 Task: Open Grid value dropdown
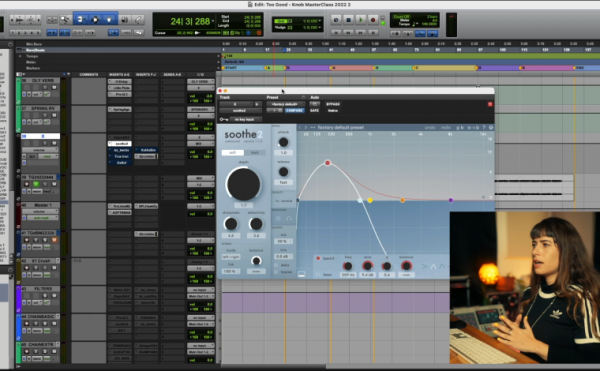click(x=320, y=21)
